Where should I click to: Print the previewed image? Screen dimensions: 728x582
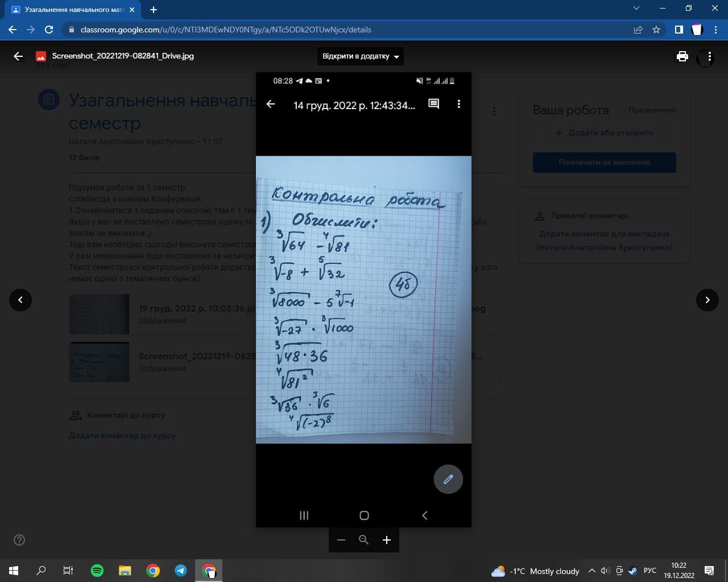pos(682,56)
